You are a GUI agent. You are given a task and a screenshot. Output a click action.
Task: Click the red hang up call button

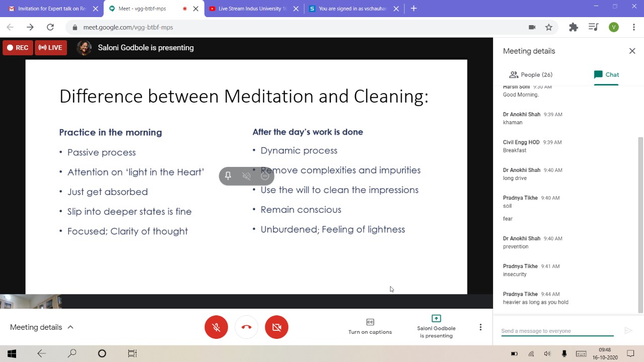[247, 327]
